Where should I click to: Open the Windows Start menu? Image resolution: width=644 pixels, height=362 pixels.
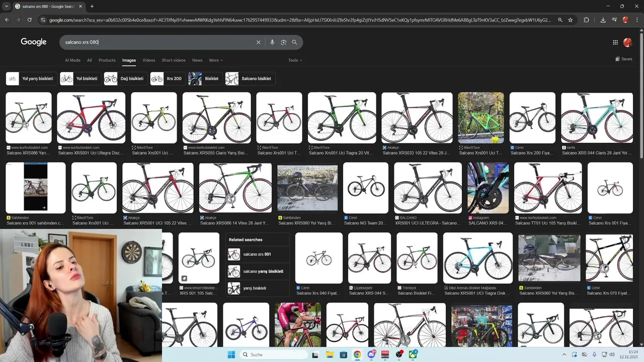(x=231, y=354)
